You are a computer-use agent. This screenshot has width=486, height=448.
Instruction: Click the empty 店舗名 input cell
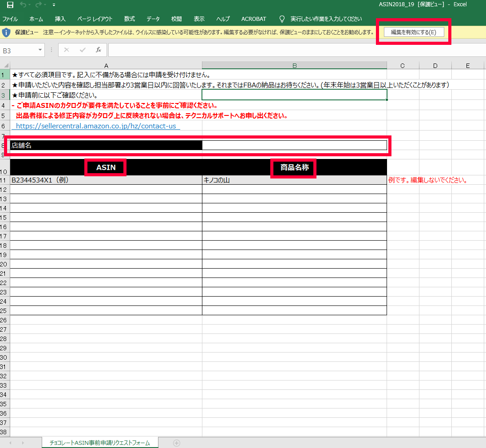[x=294, y=145]
